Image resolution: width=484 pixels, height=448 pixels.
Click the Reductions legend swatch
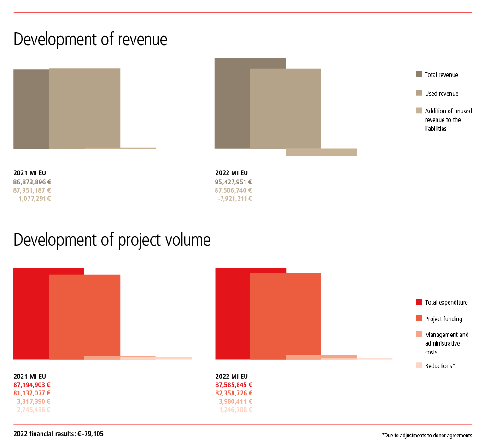click(x=419, y=365)
